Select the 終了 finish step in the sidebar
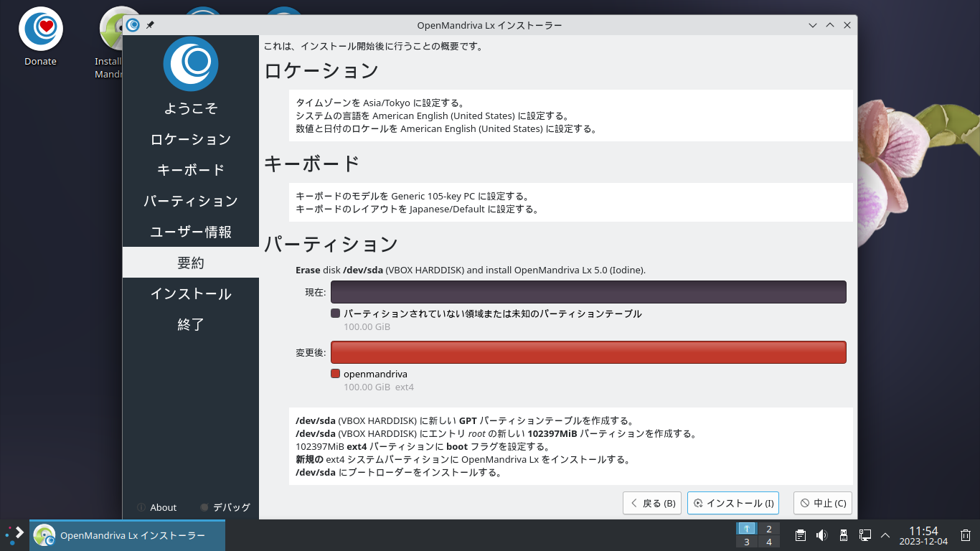The image size is (980, 551). [191, 324]
